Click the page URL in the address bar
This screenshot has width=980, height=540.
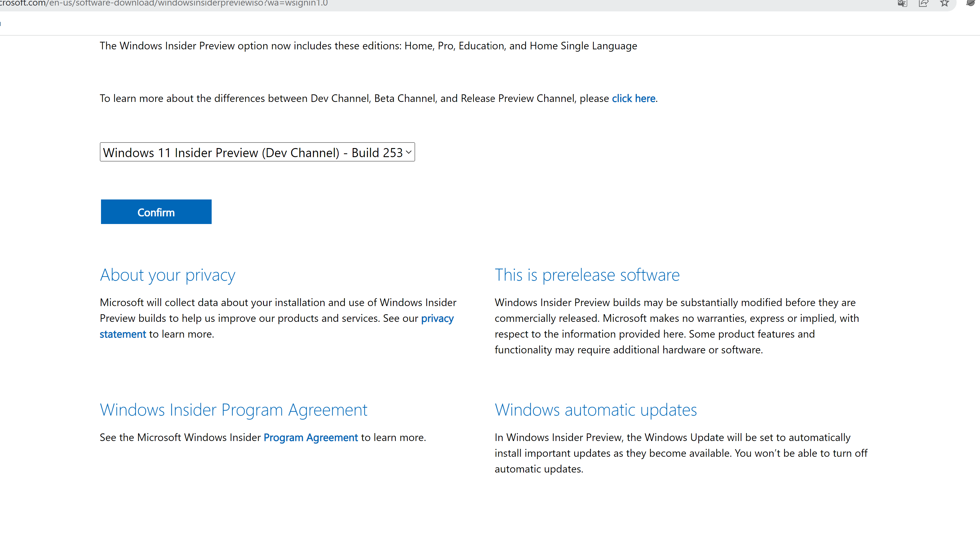tap(163, 4)
